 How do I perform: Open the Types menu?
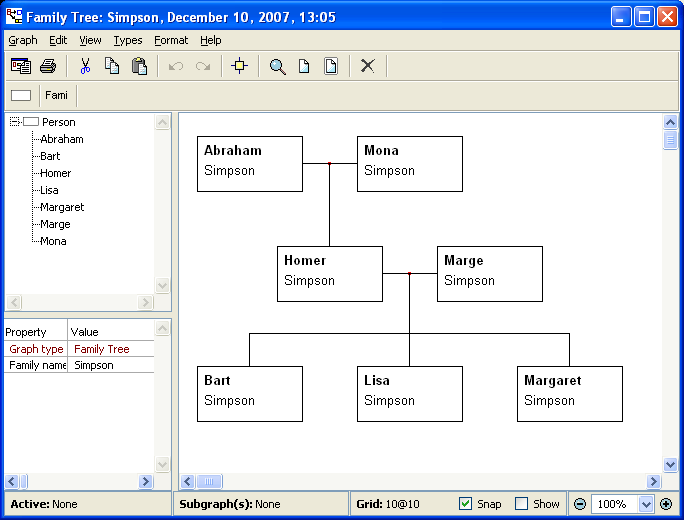pos(128,41)
